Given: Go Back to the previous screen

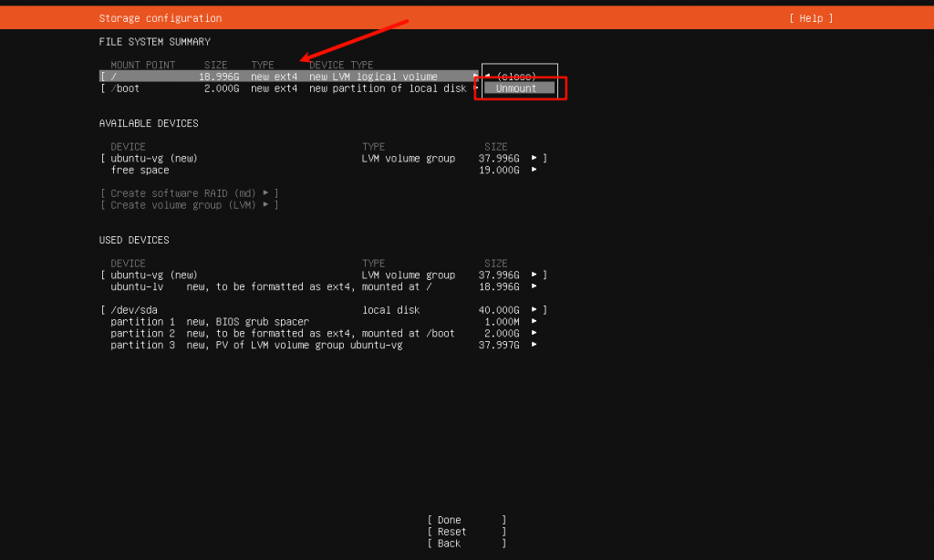Looking at the screenshot, I should (x=450, y=544).
